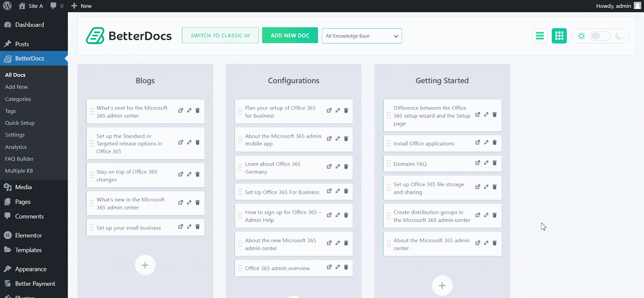
Task: Visit Site A from admin bar
Action: coord(31,6)
